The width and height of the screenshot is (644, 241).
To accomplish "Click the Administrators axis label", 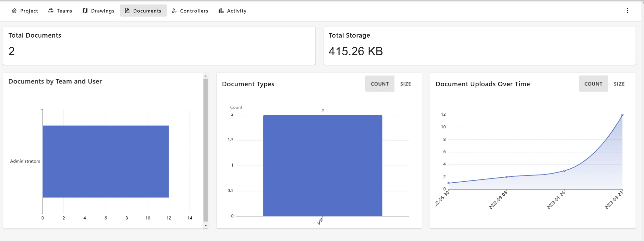I will tap(25, 161).
